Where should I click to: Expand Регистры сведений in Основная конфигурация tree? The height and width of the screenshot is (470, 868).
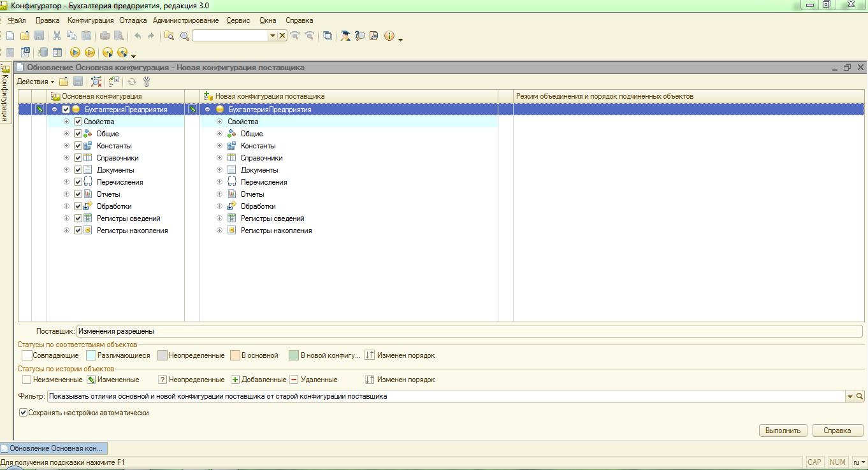66,218
